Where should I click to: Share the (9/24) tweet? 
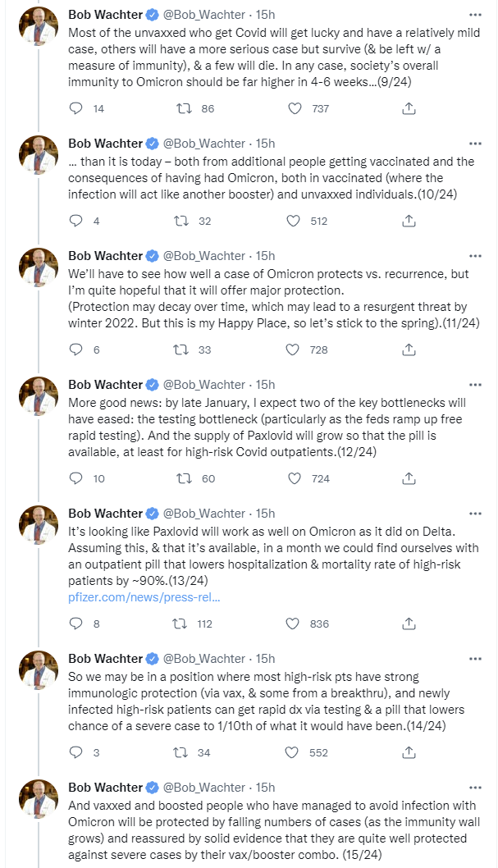(408, 108)
